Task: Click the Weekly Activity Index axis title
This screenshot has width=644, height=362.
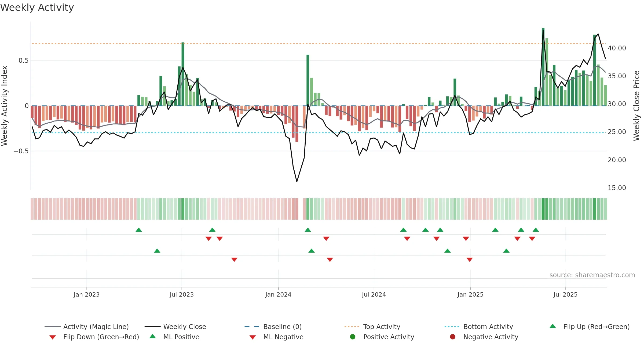Action: [4, 106]
